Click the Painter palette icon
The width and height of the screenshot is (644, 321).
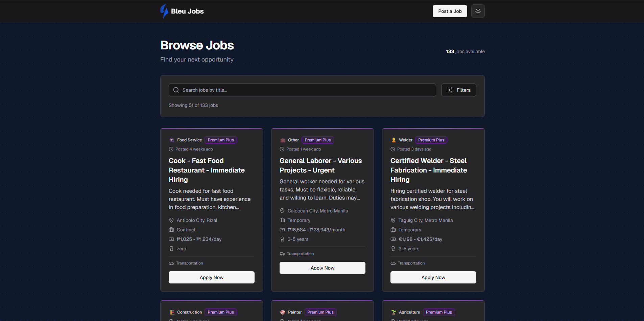point(283,312)
